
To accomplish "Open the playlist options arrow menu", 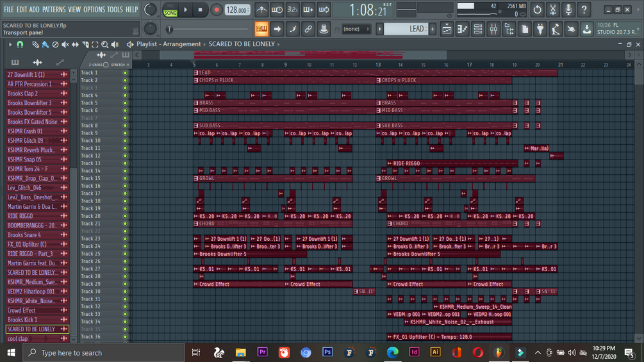I will coord(10,44).
